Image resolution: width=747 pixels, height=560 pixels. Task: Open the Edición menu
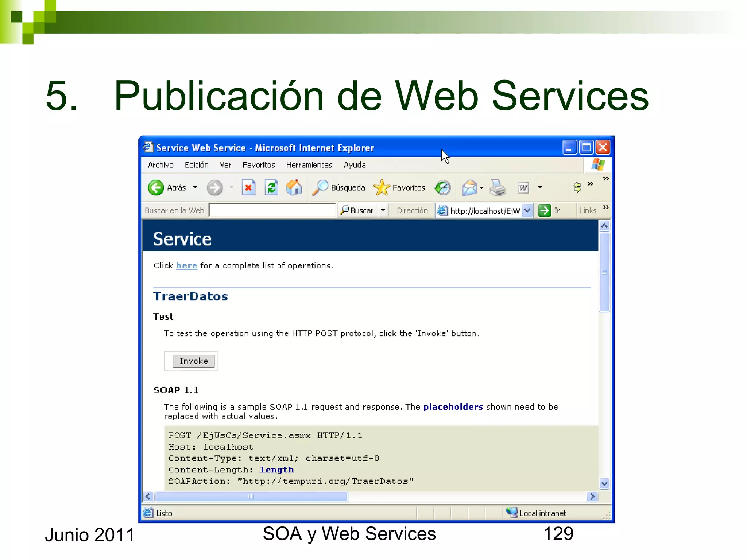click(197, 165)
